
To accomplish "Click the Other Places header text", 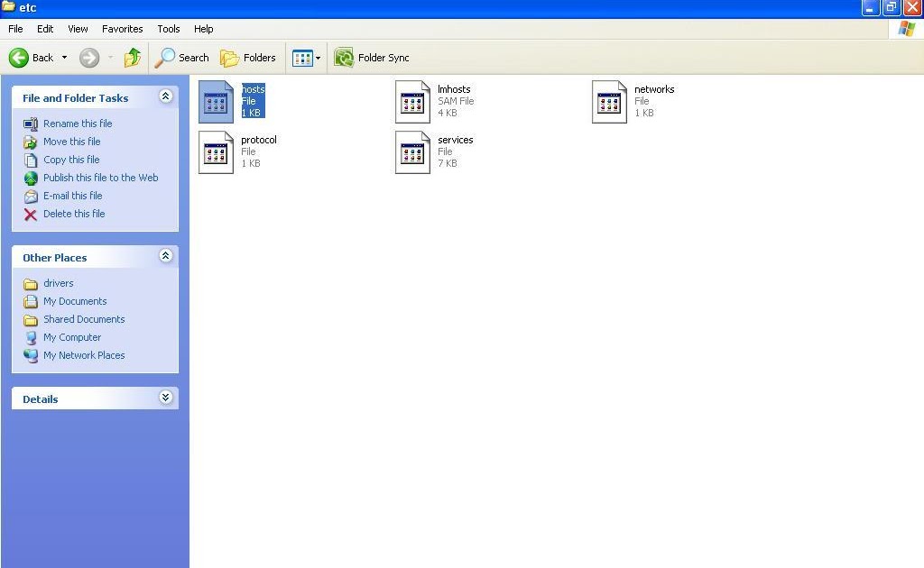I will tap(55, 258).
